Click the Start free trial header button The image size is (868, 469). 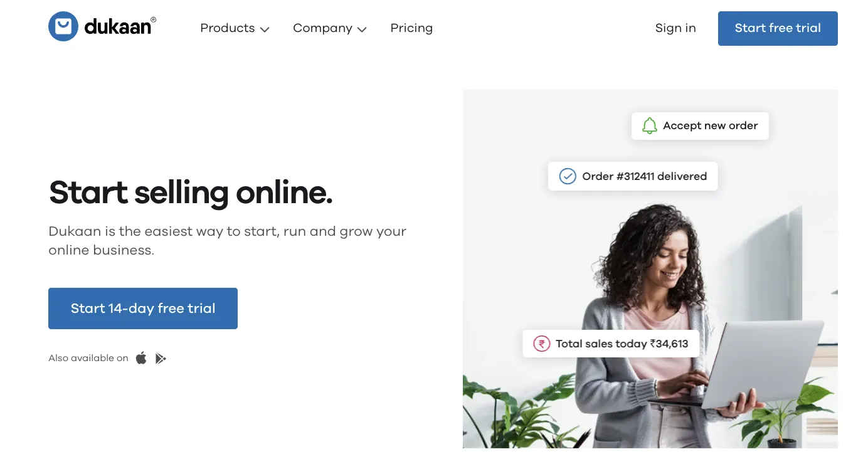(x=778, y=28)
